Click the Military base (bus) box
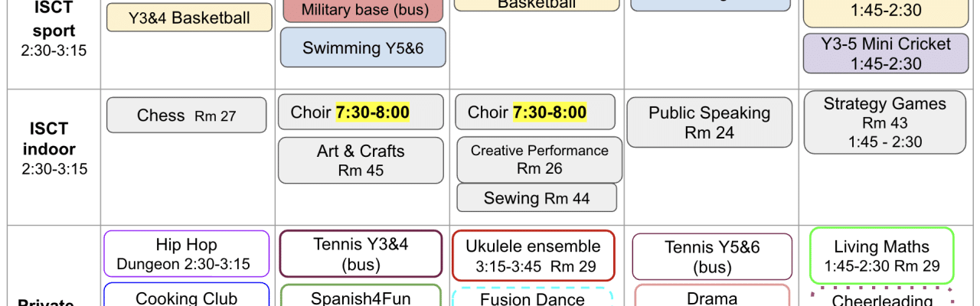This screenshot has width=980, height=306. pyautogui.click(x=363, y=11)
